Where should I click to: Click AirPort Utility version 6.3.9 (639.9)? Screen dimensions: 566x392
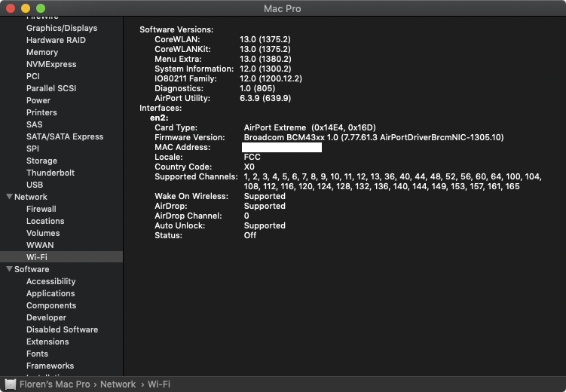[x=265, y=98]
